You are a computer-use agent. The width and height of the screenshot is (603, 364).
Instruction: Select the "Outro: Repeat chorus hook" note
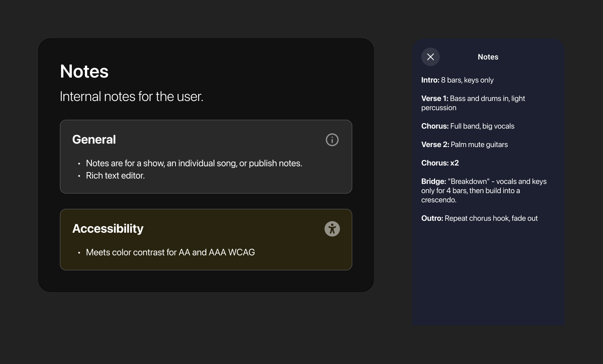[x=479, y=218]
